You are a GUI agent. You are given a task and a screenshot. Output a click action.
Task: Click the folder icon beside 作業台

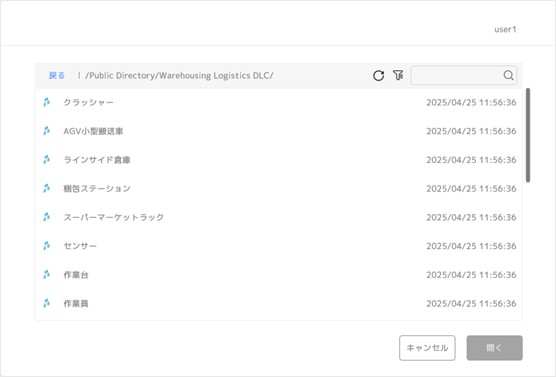46,275
